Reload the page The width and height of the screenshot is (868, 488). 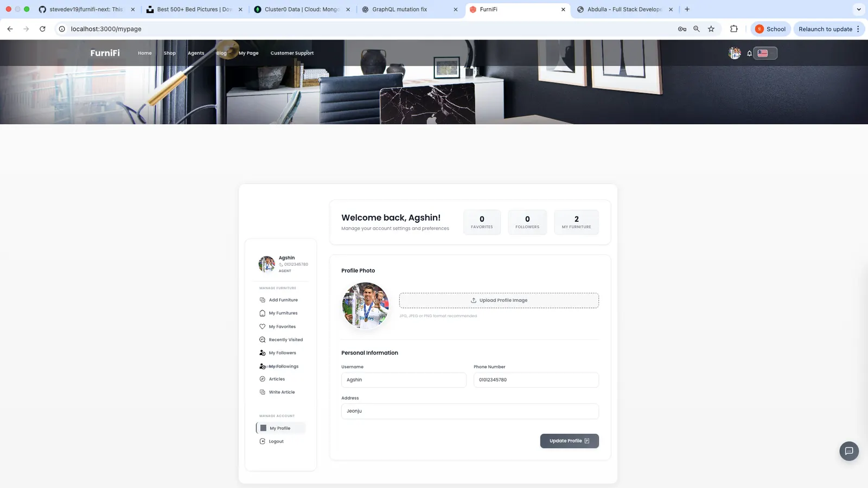point(42,29)
